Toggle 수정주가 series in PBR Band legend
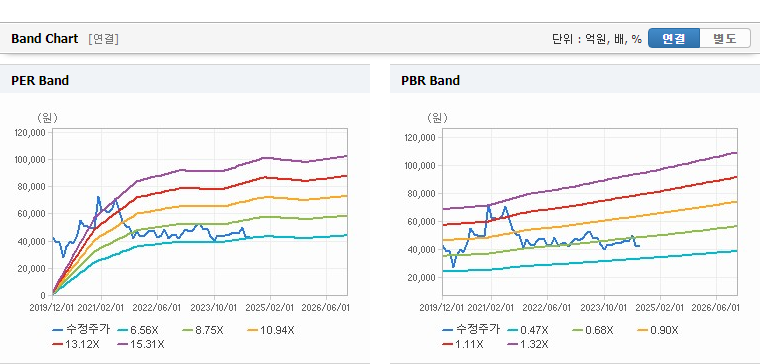Screen dimensions: 760x364 pos(471,330)
